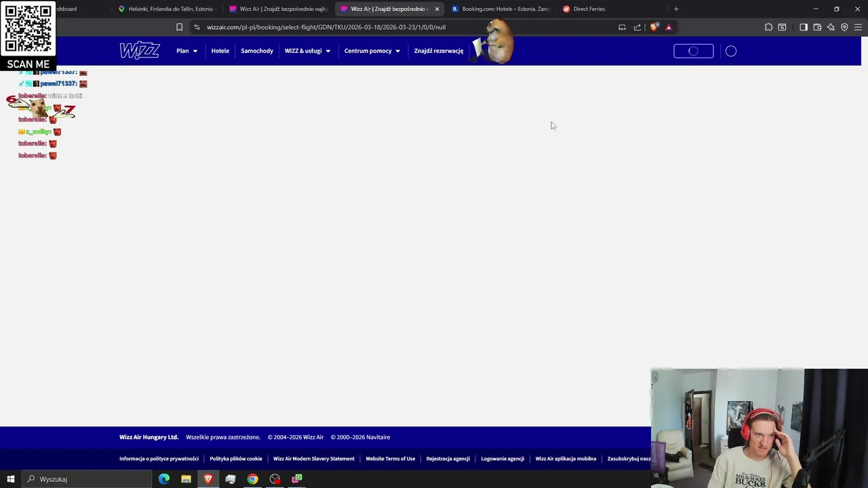Open Logowanie agencji link
The height and width of the screenshot is (488, 868).
[502, 459]
